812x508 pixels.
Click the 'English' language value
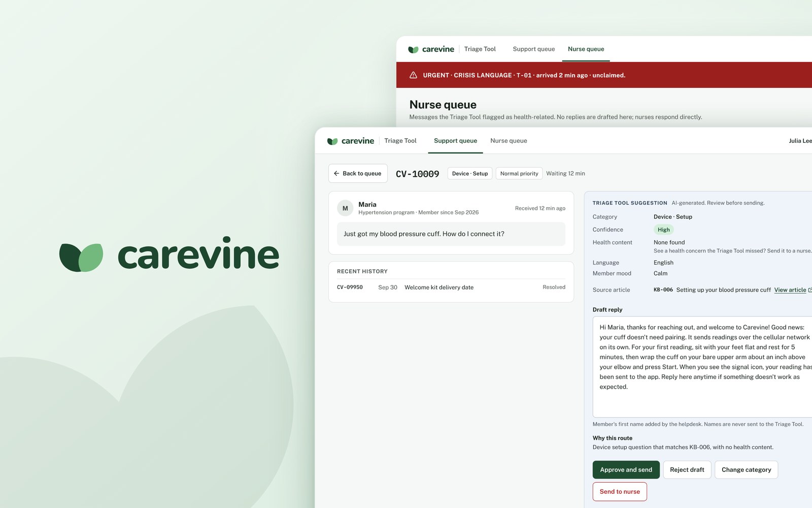(663, 263)
